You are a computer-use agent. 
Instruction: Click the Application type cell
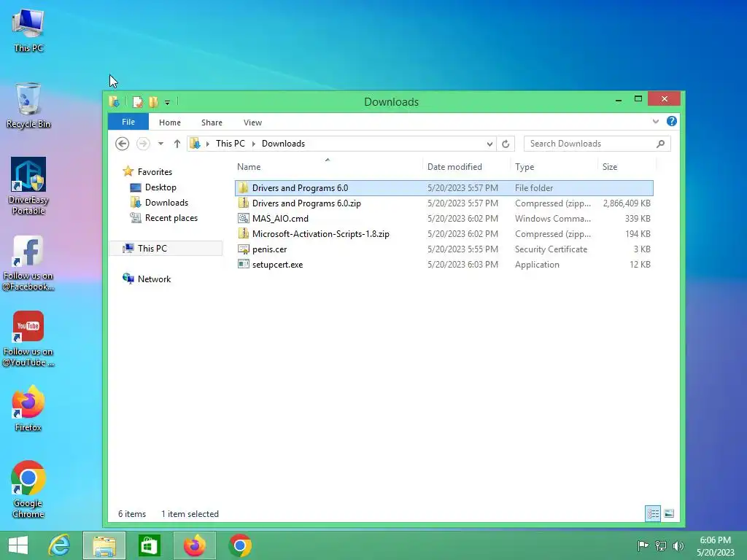(537, 264)
